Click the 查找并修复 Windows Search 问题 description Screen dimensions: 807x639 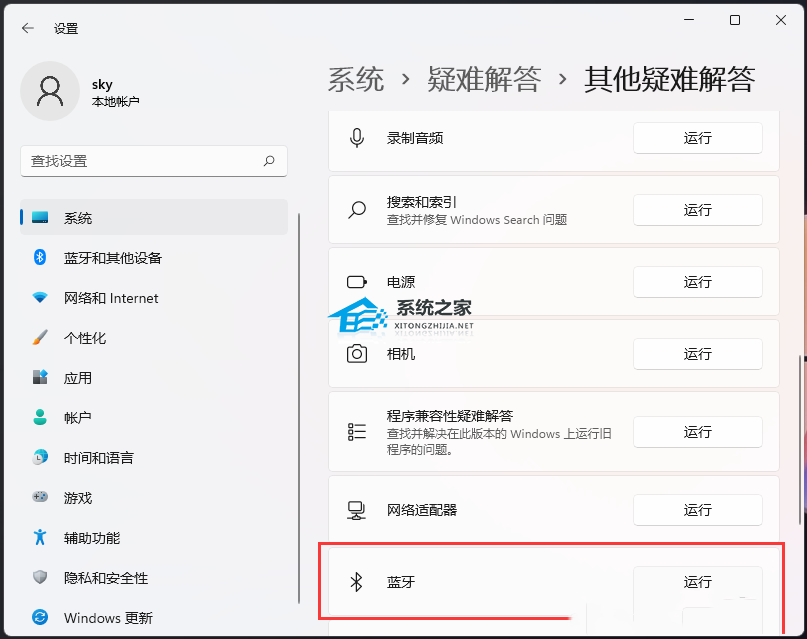[477, 220]
